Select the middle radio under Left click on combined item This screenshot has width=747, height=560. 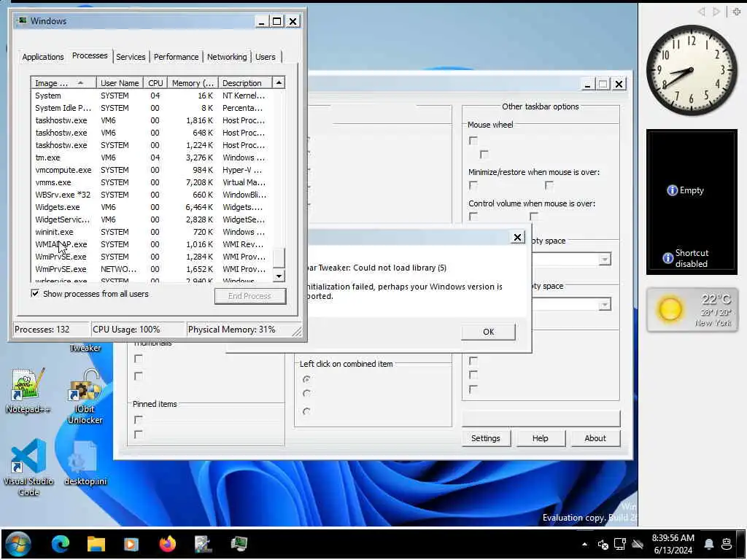click(x=306, y=393)
